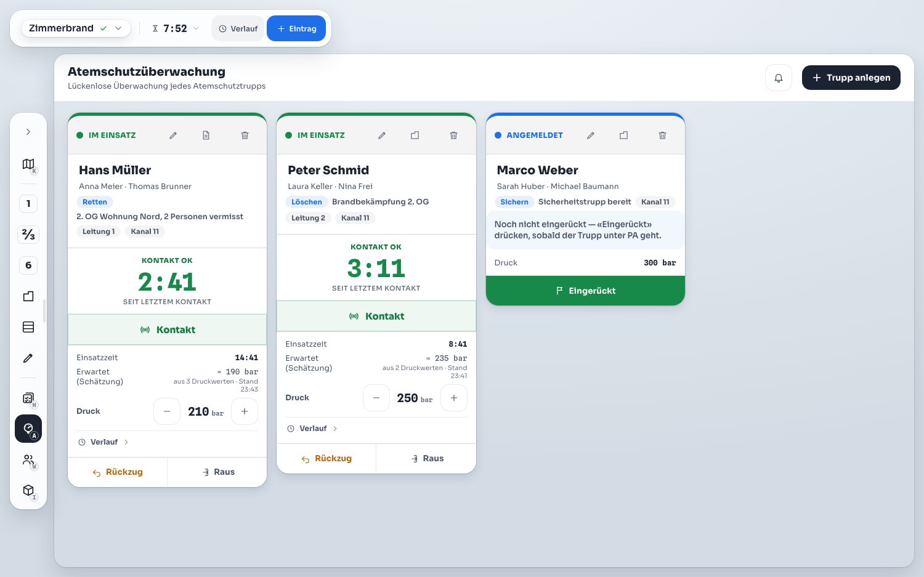The height and width of the screenshot is (577, 924).
Task: Open the inventory cube icon in sidebar
Action: (x=28, y=491)
